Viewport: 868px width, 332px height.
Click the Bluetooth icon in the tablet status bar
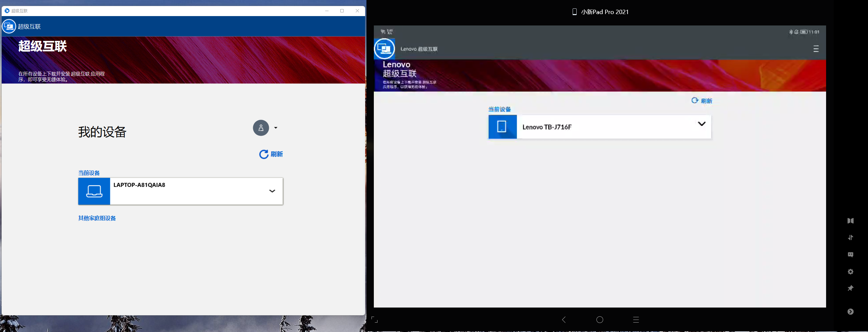tap(791, 32)
